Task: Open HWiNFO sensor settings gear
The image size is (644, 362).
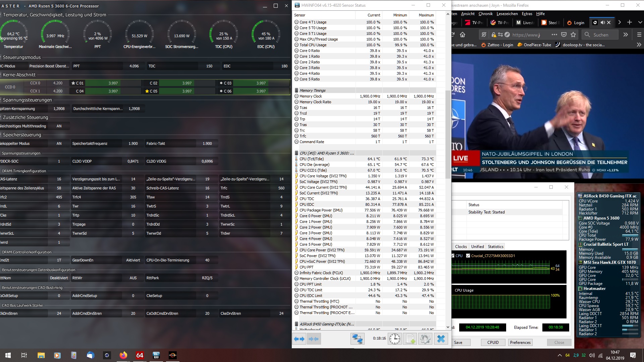Action: point(425,339)
